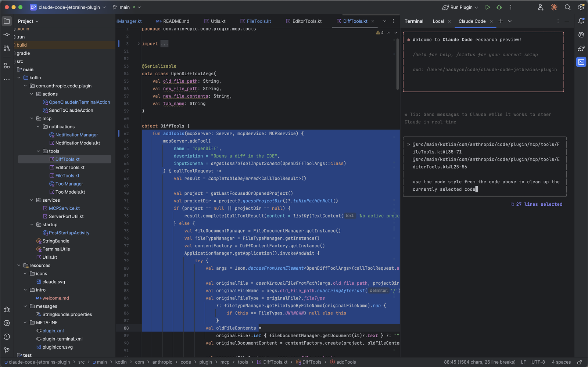Select the Problems tool window icon

click(7, 337)
